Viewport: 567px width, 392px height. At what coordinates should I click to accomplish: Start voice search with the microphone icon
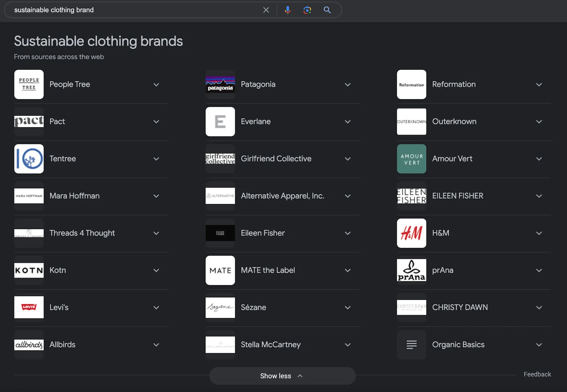click(288, 10)
